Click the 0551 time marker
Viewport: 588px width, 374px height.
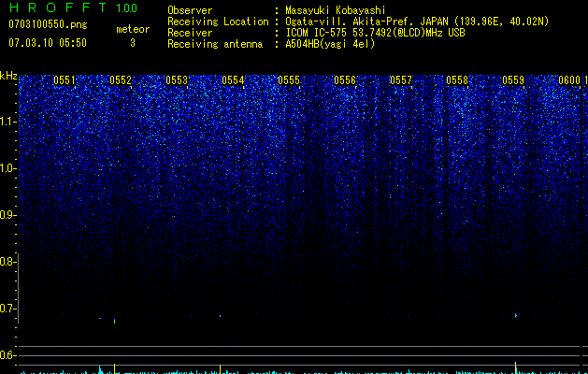(65, 80)
